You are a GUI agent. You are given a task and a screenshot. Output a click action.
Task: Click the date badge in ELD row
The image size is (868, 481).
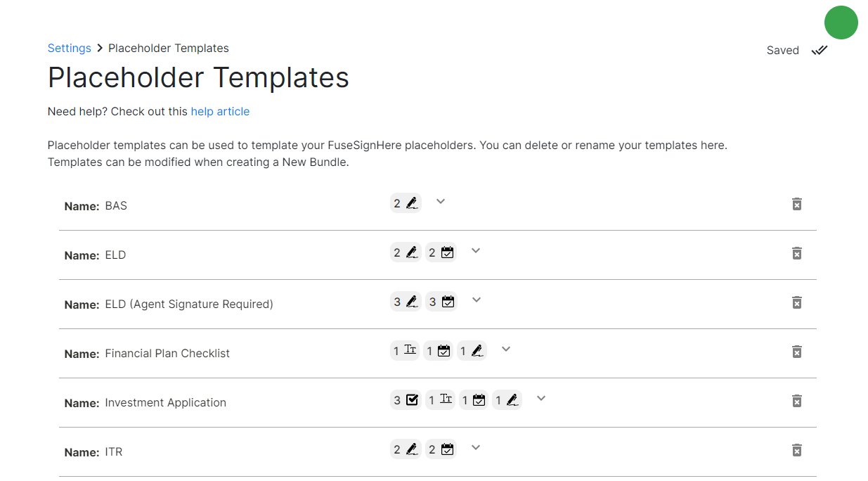(441, 252)
